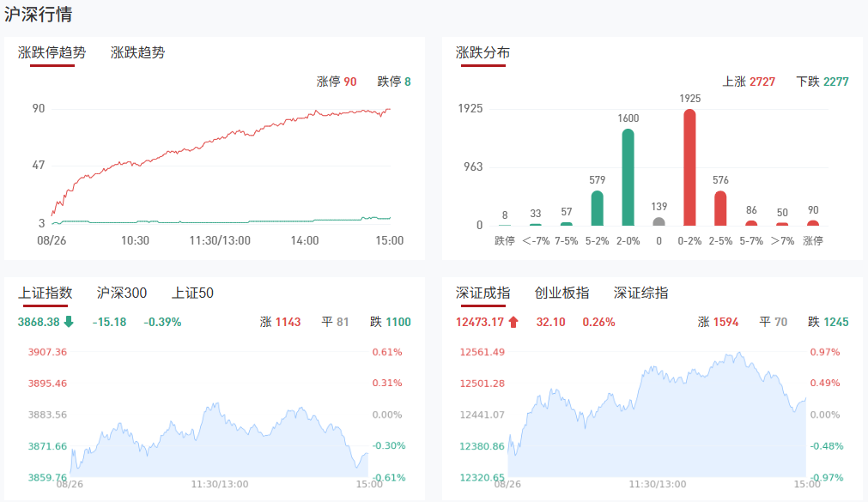Click the 涨停 90 count label
This screenshot has width=868, height=502.
tap(337, 82)
